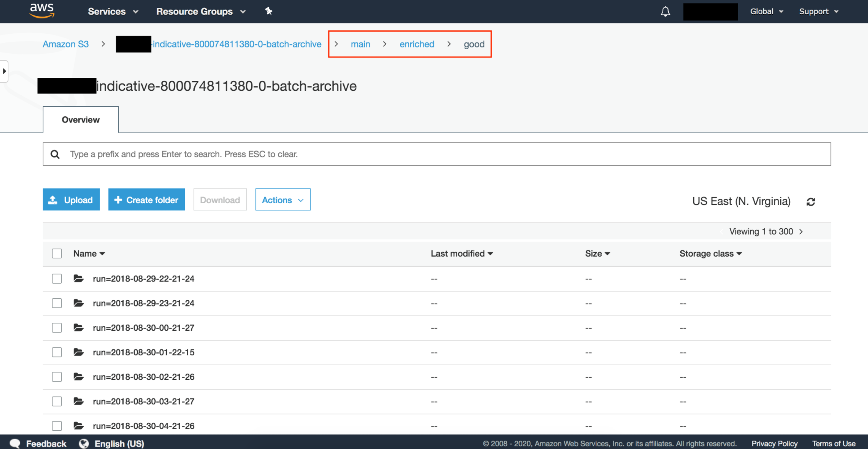Open the Global region dropdown
The width and height of the screenshot is (868, 449).
[x=766, y=12]
